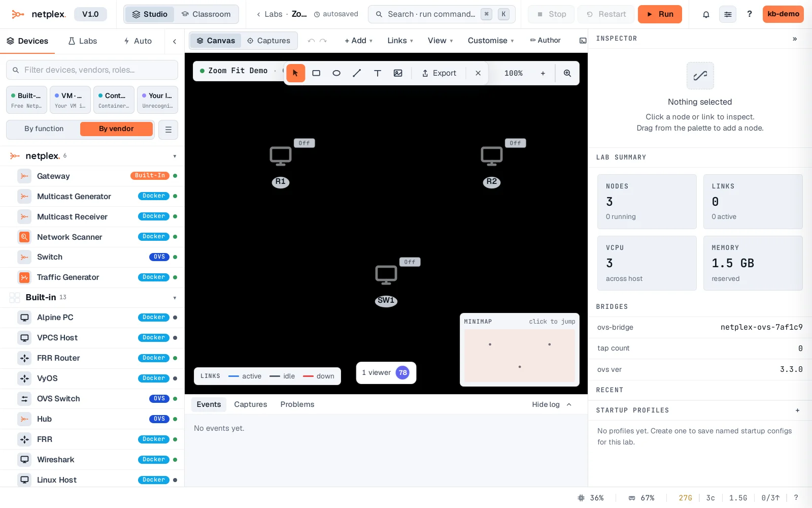Select the image insert tool
This screenshot has height=508, width=812.
coord(398,73)
